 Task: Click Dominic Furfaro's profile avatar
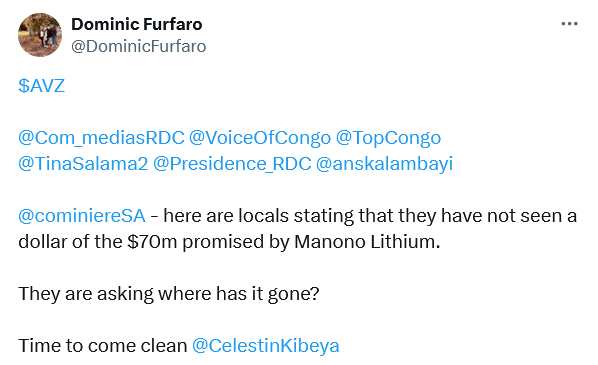pos(40,35)
